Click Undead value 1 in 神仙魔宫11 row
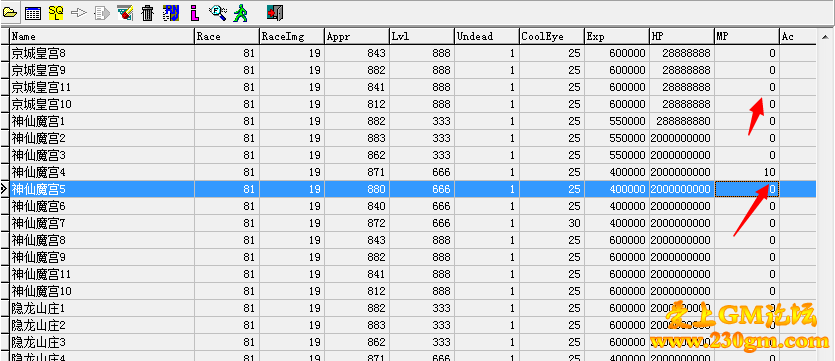Image resolution: width=835 pixels, height=361 pixels. [x=487, y=274]
